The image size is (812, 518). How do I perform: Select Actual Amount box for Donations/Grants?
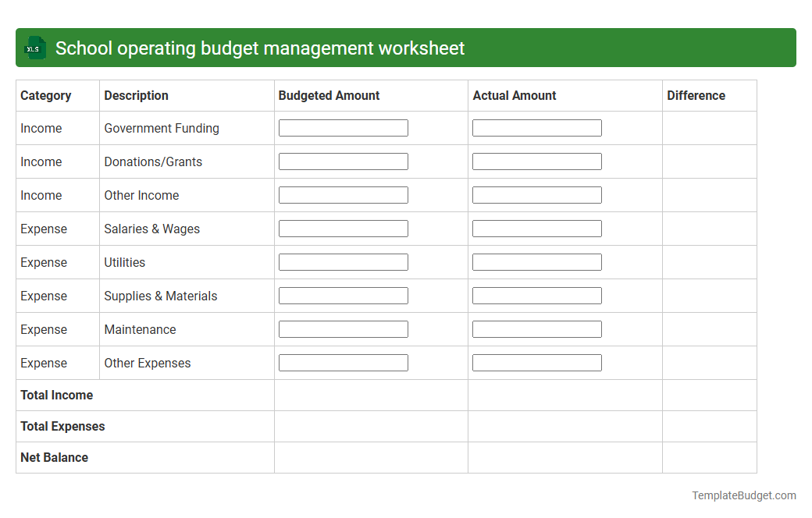tap(536, 161)
